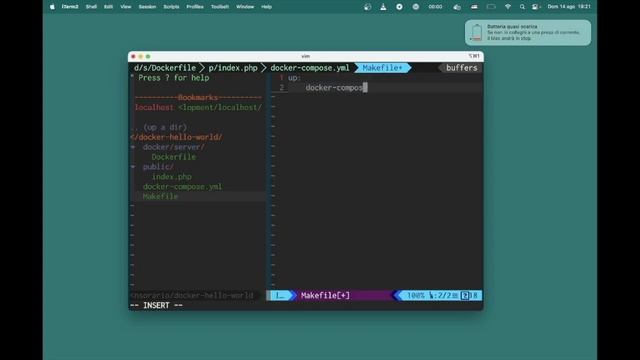Collapse the public/ folder arrow

[133, 167]
